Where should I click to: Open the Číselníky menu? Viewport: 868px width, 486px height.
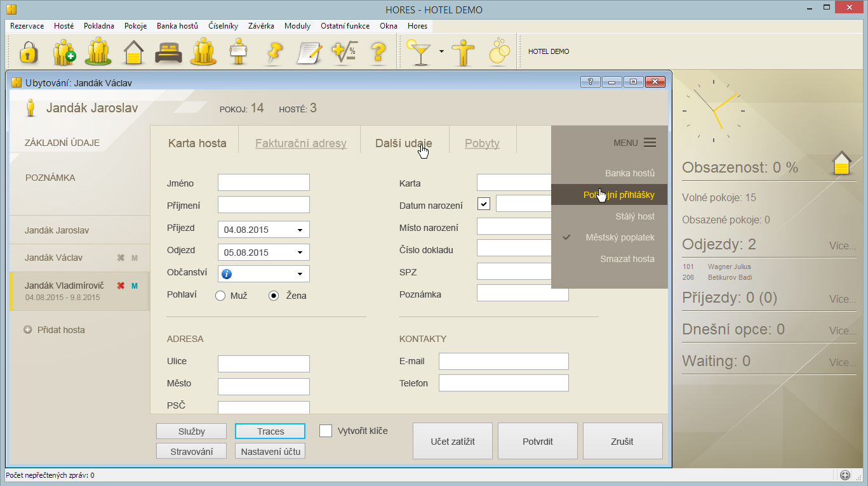223,26
